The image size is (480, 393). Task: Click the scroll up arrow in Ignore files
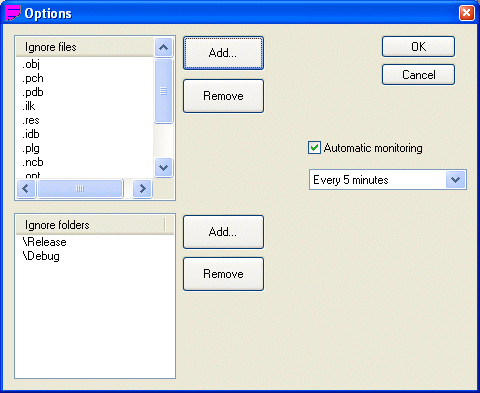click(x=163, y=47)
